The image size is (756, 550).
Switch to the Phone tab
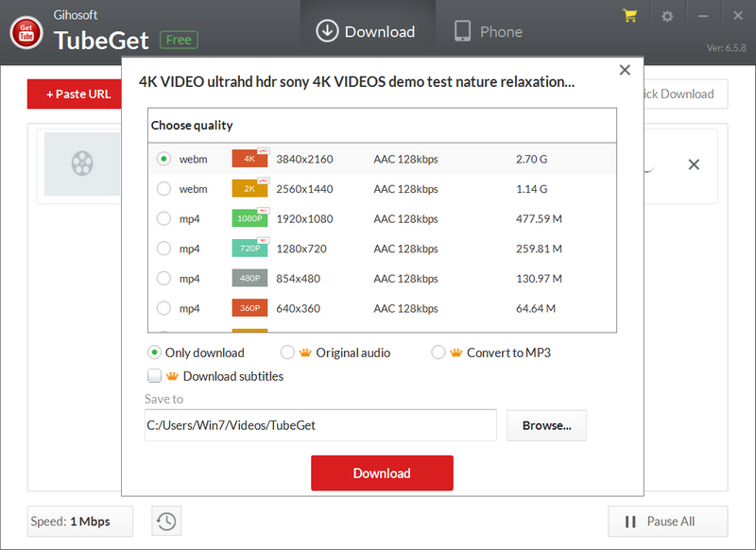point(488,32)
